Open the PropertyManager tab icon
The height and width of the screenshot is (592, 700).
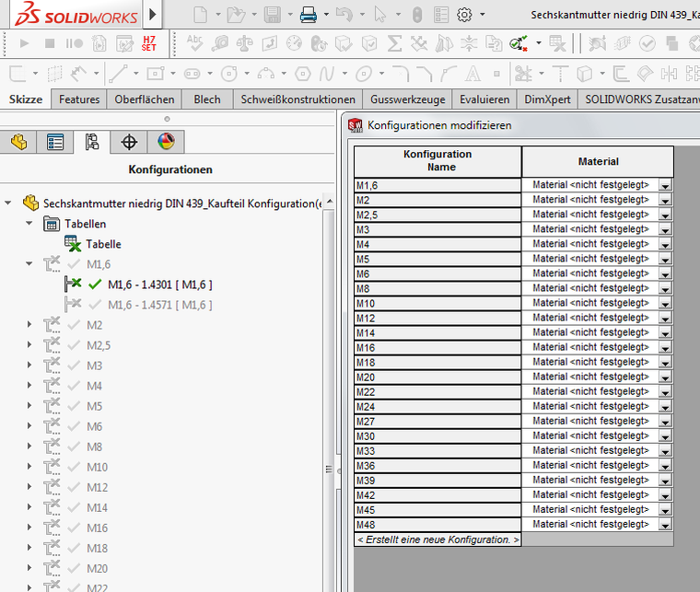pyautogui.click(x=55, y=143)
